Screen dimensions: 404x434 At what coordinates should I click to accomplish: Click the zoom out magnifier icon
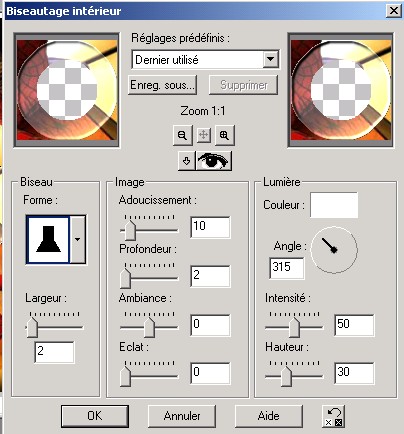182,135
